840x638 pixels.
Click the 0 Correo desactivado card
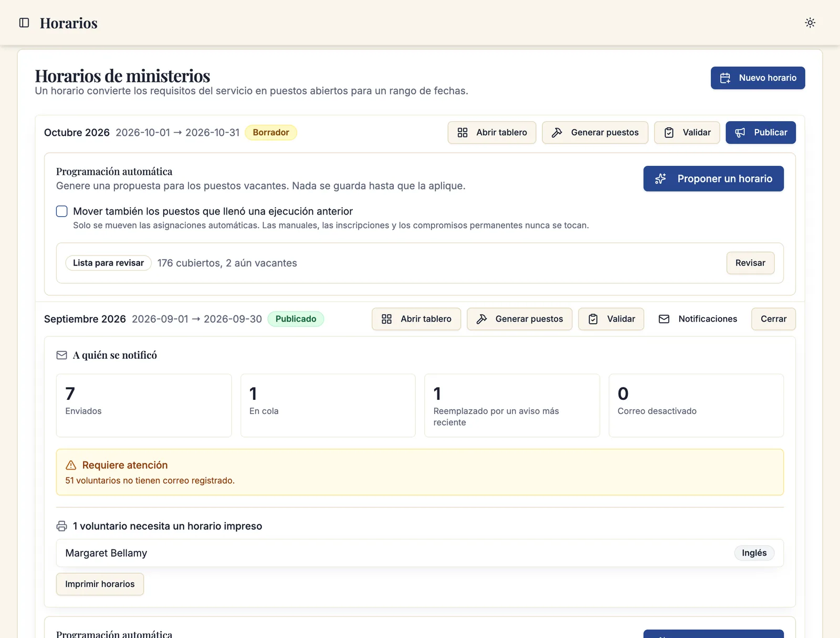coord(696,406)
